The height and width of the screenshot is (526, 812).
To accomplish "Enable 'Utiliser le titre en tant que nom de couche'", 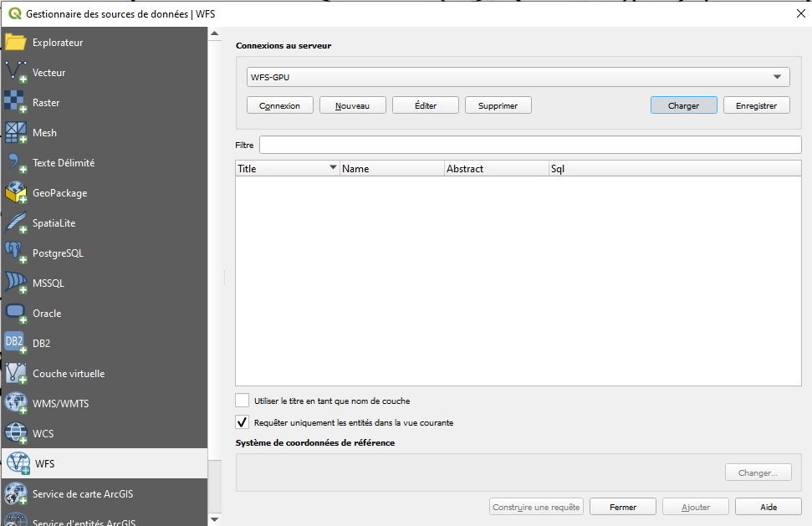I will click(243, 401).
